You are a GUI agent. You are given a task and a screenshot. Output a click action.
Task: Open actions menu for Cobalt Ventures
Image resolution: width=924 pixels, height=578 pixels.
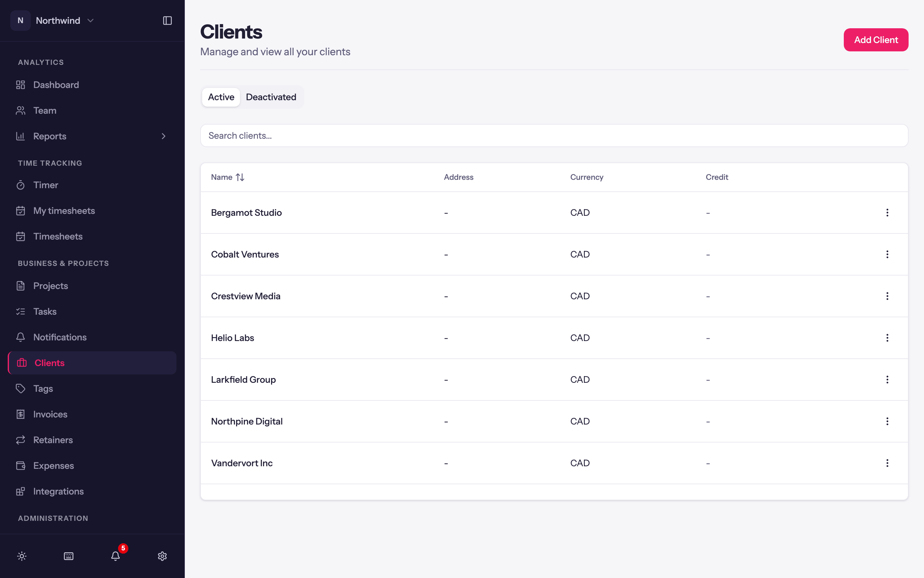[887, 254]
